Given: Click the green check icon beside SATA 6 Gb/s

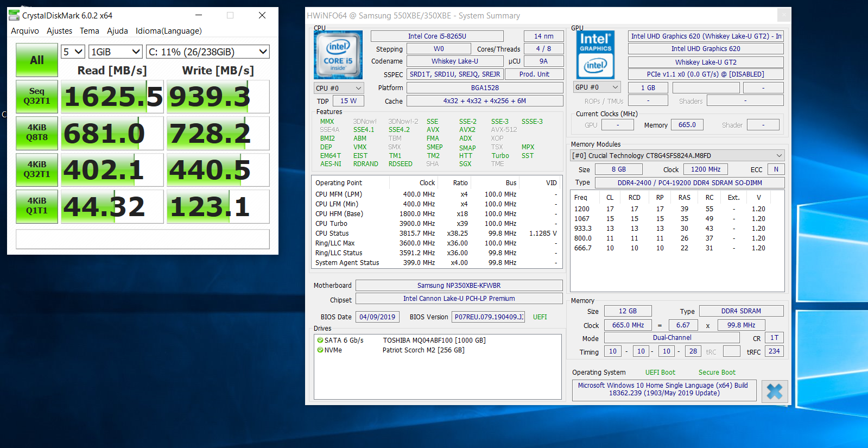Looking at the screenshot, I should click(x=320, y=340).
